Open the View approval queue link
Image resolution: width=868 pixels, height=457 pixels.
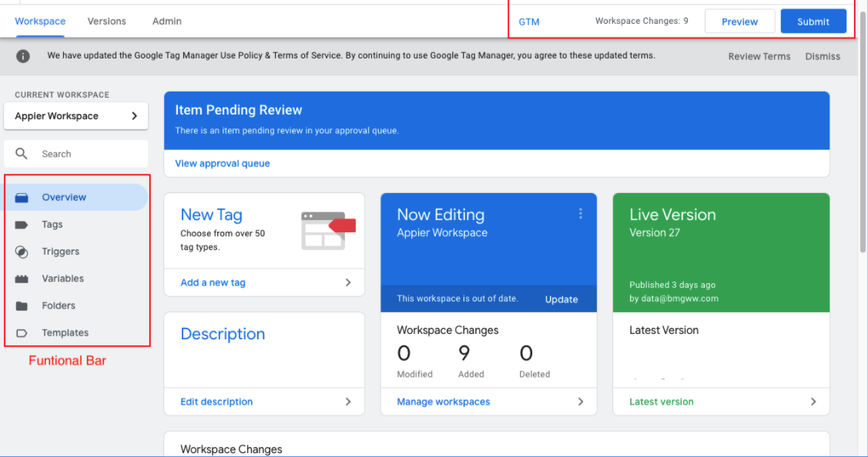click(x=223, y=163)
